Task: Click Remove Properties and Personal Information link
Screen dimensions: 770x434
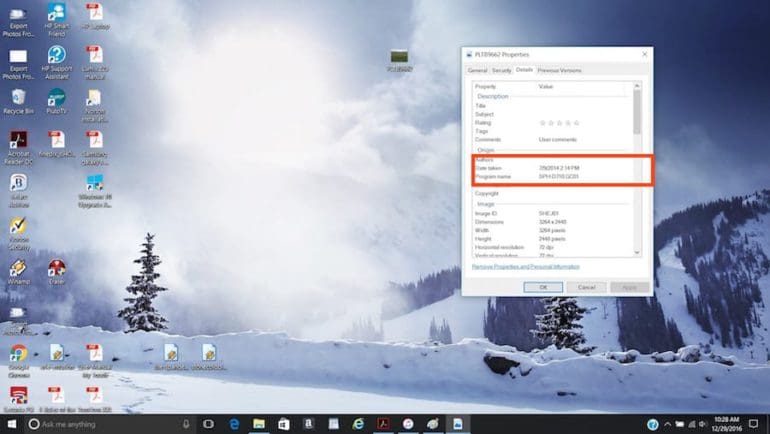Action: [525, 267]
